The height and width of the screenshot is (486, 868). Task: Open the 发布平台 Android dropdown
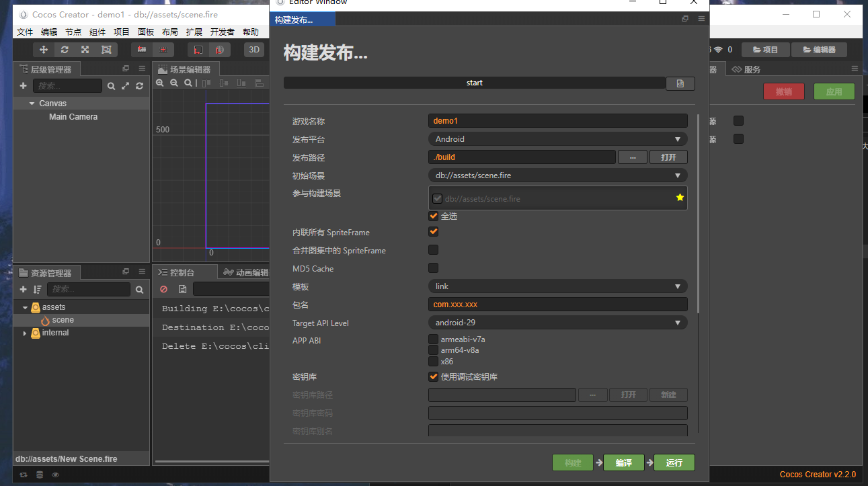[x=558, y=139]
